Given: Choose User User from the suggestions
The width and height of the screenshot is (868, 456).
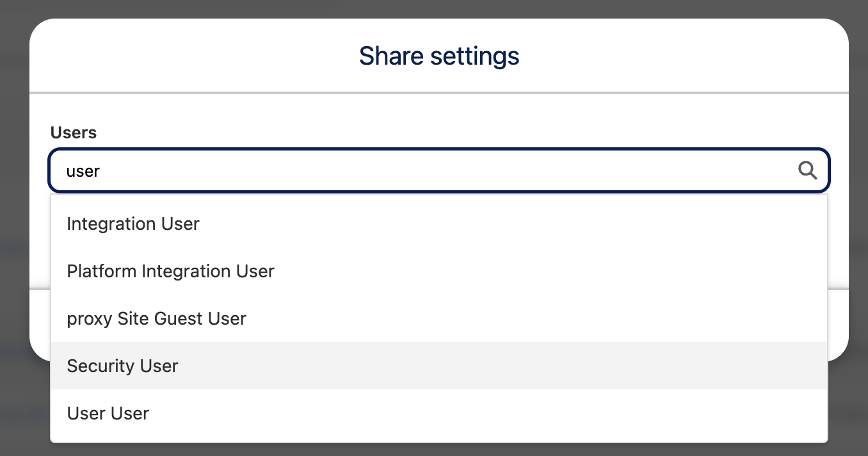Looking at the screenshot, I should 108,414.
